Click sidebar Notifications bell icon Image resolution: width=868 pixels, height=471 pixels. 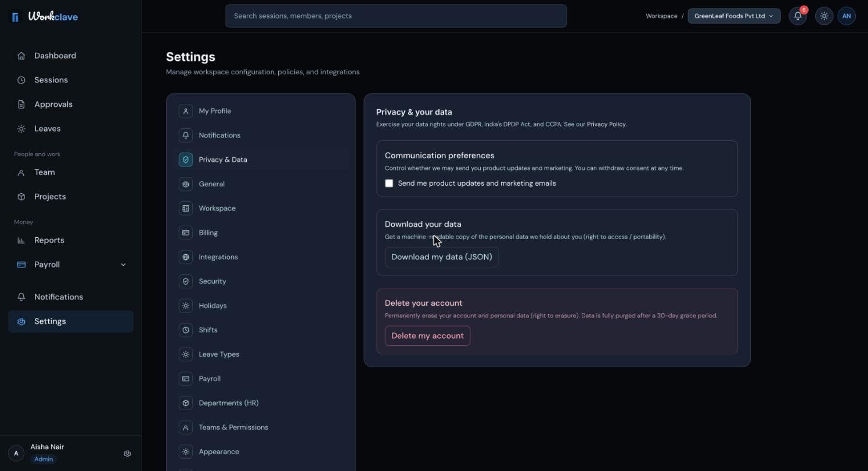21,297
